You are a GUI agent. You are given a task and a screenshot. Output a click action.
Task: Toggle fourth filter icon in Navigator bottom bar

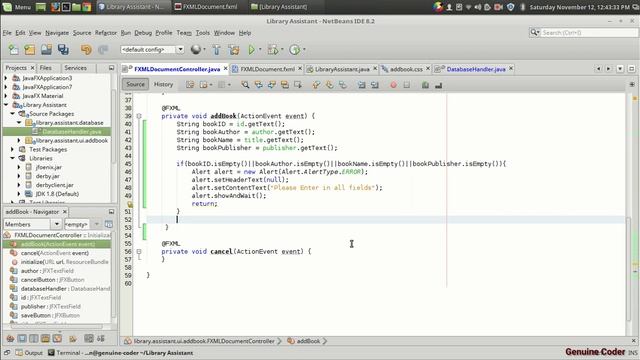pos(45,338)
